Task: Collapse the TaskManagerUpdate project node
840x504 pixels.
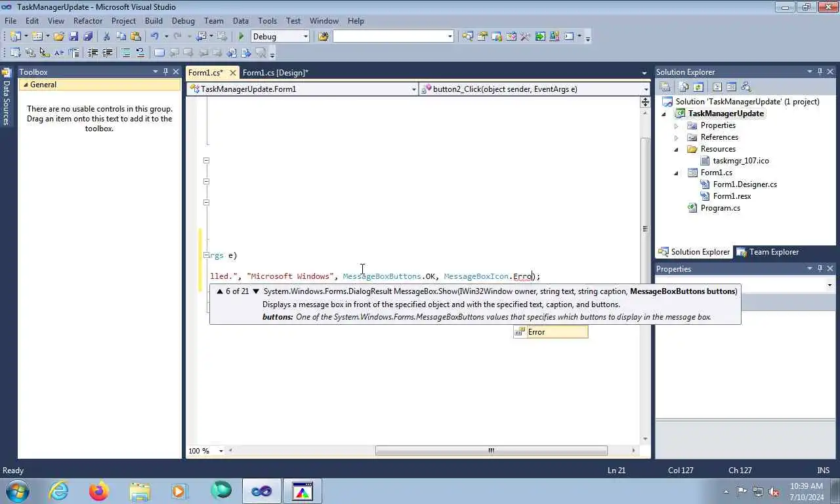Action: pyautogui.click(x=664, y=114)
